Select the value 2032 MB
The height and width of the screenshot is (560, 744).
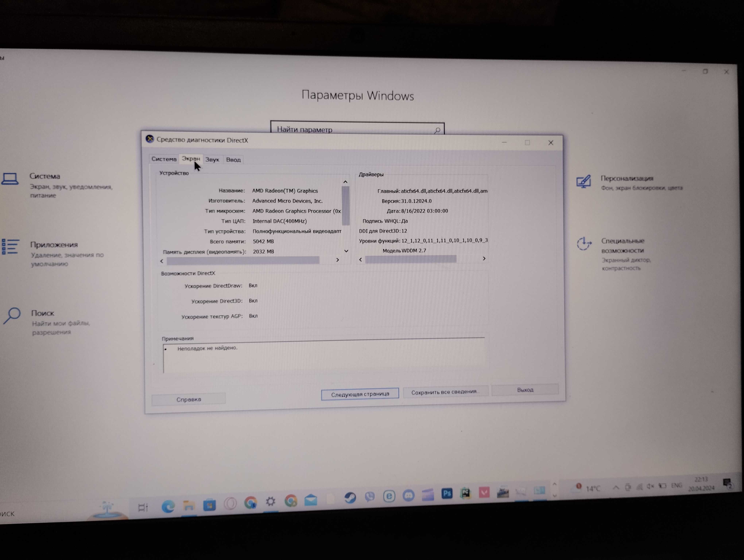click(x=264, y=252)
